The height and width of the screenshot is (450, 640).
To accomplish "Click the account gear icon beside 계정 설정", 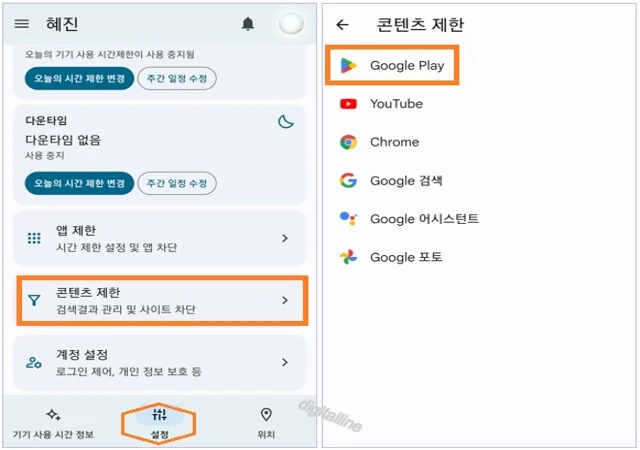I will coord(33,362).
